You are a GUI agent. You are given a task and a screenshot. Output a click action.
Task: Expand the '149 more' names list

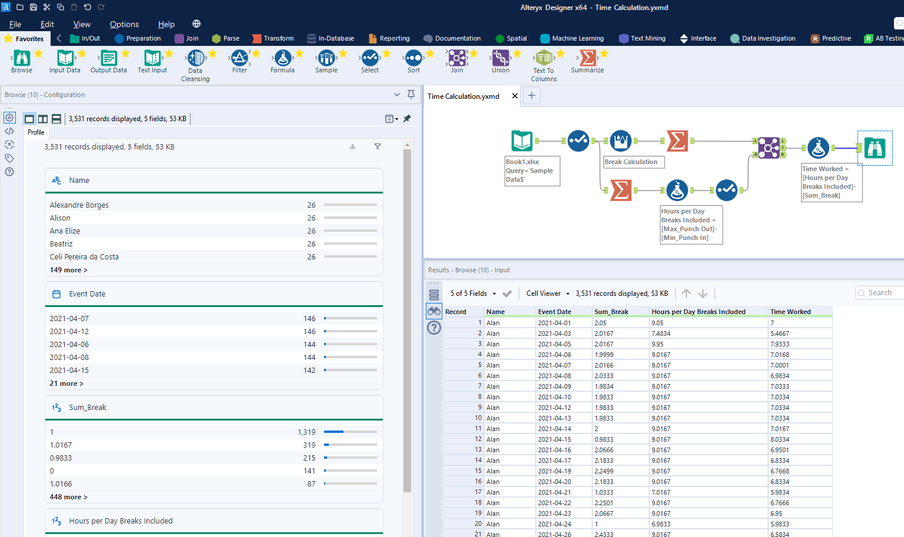coord(68,270)
